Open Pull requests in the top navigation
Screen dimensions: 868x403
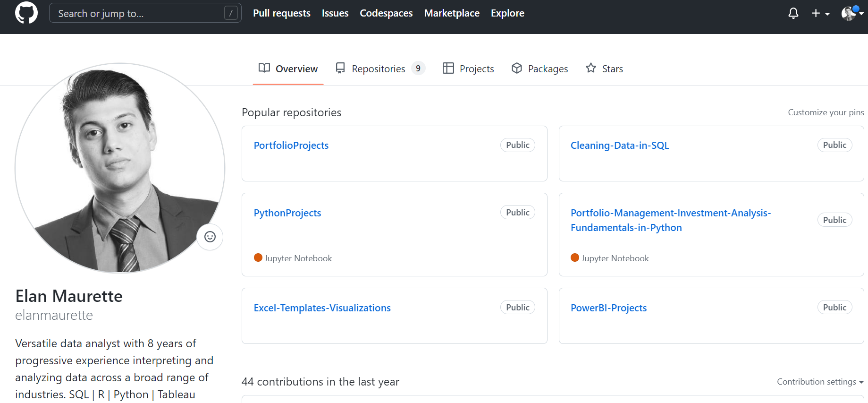[x=281, y=13]
